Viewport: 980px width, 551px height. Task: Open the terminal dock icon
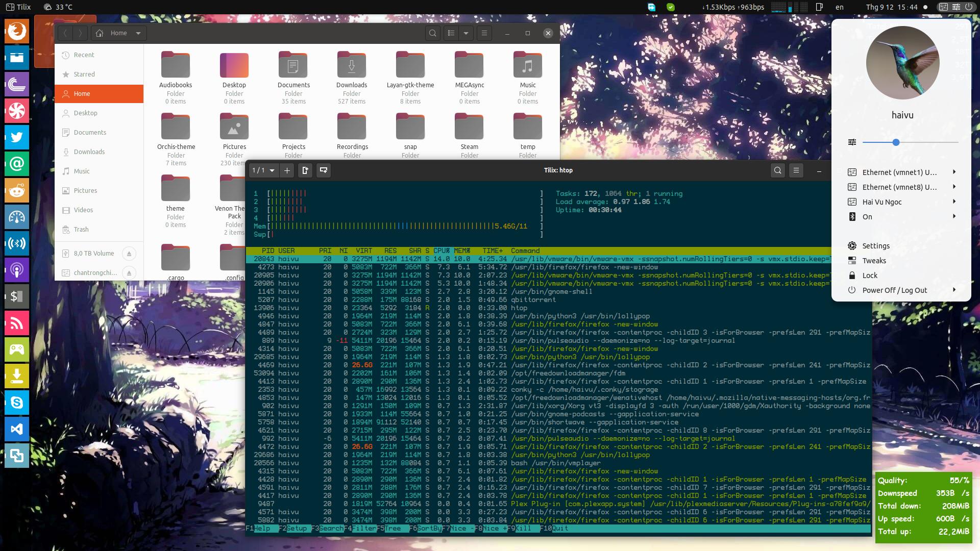[x=17, y=297]
